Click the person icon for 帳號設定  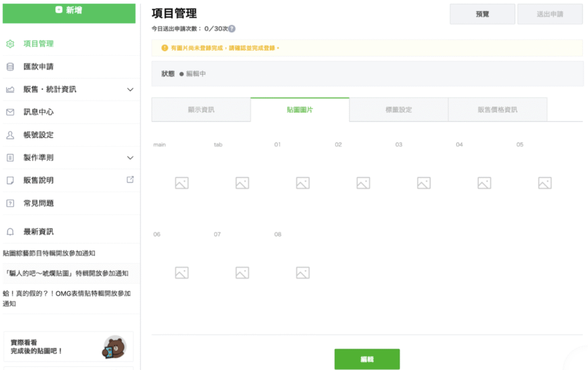pos(10,135)
